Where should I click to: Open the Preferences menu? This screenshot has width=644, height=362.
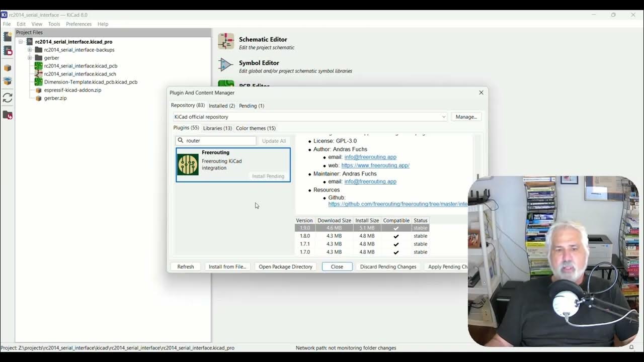(x=78, y=24)
